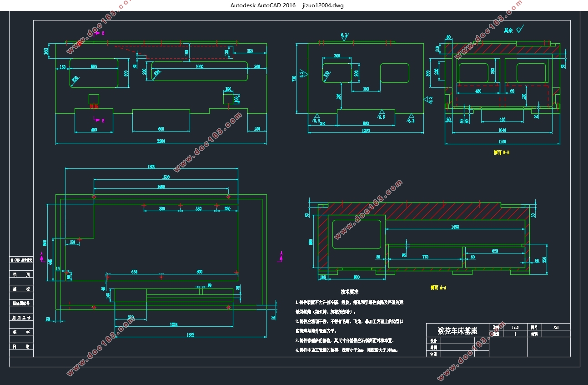This screenshot has width=588, height=385.
Task: Select the 2300 overall length dimension
Action: (x=161, y=141)
